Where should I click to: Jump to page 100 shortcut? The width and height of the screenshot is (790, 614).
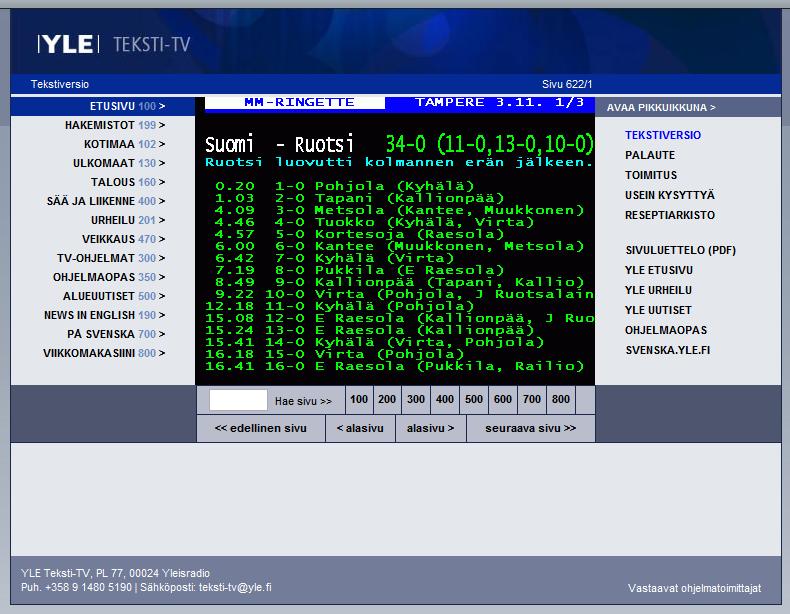[359, 400]
